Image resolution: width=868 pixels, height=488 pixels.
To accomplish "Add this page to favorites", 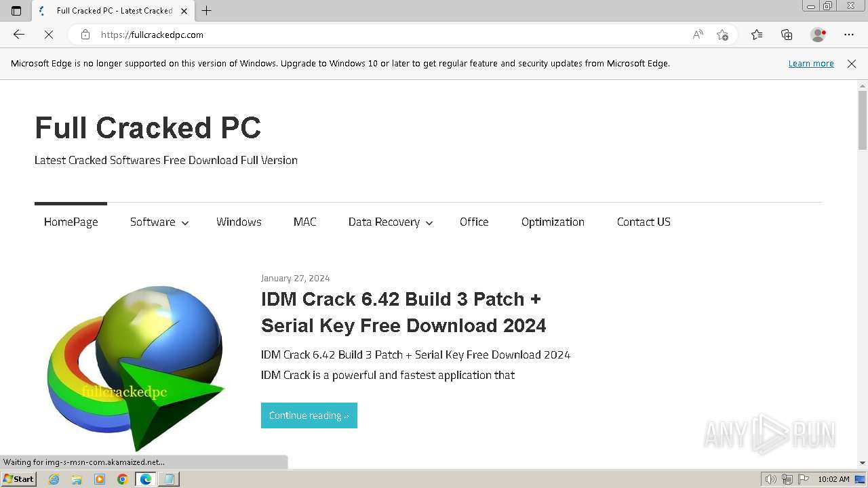I will coord(722,35).
